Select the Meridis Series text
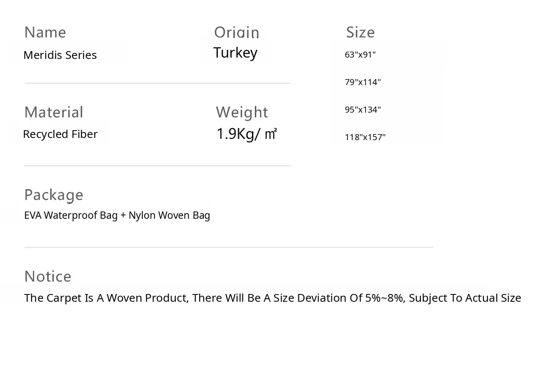 60,55
